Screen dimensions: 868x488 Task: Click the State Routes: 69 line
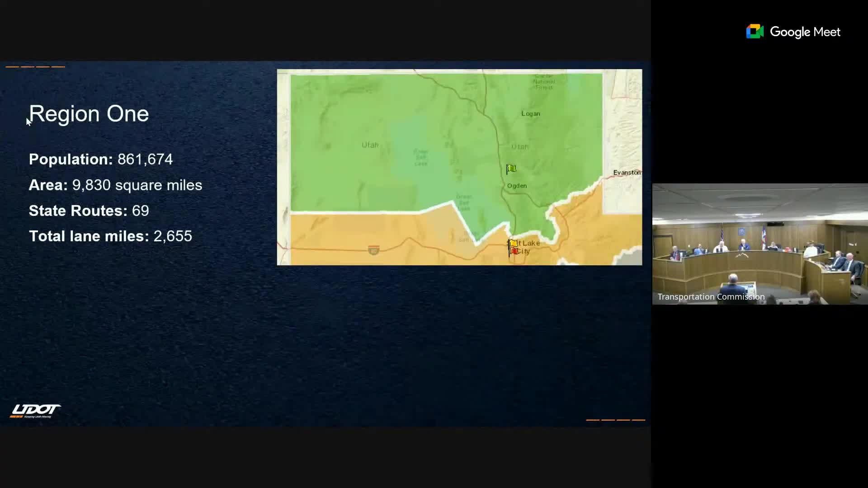pyautogui.click(x=89, y=211)
